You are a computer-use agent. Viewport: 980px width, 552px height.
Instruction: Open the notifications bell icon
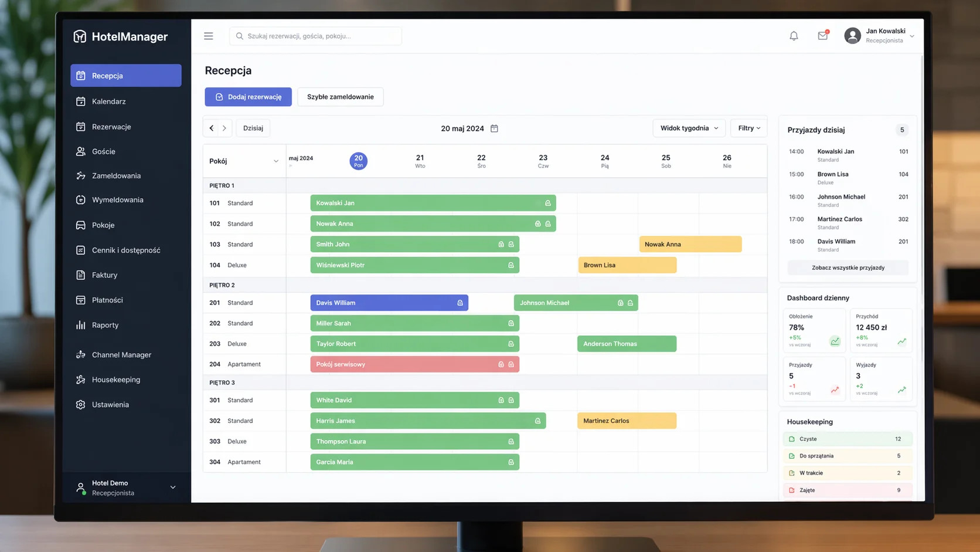click(x=794, y=36)
